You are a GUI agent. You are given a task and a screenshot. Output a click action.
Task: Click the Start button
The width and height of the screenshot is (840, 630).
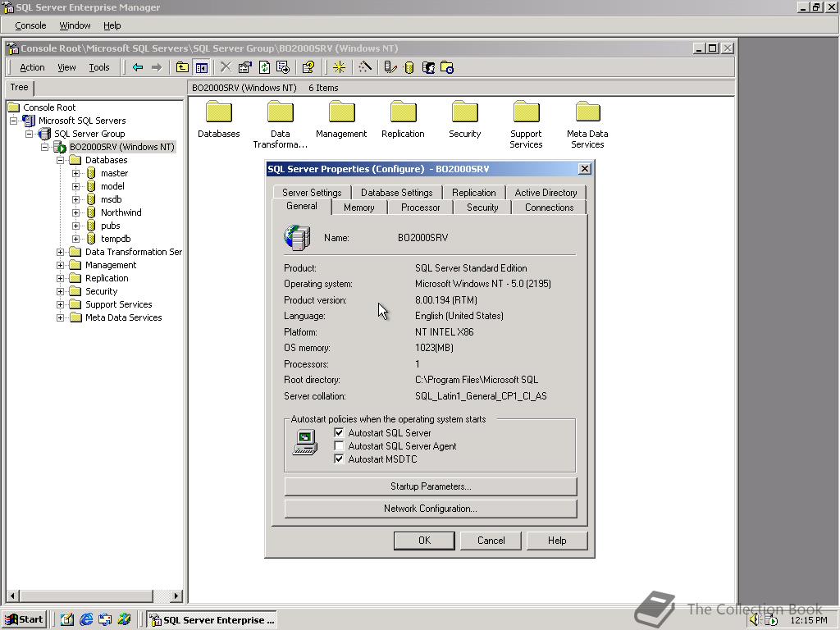pyautogui.click(x=25, y=620)
